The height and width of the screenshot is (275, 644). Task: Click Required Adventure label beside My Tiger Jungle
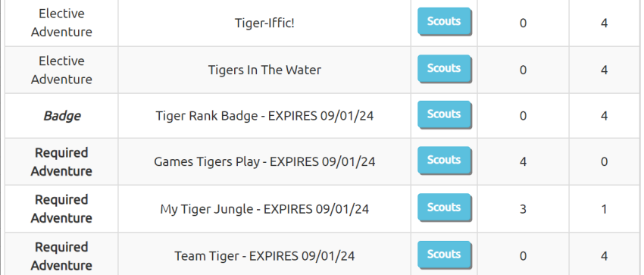(61, 209)
